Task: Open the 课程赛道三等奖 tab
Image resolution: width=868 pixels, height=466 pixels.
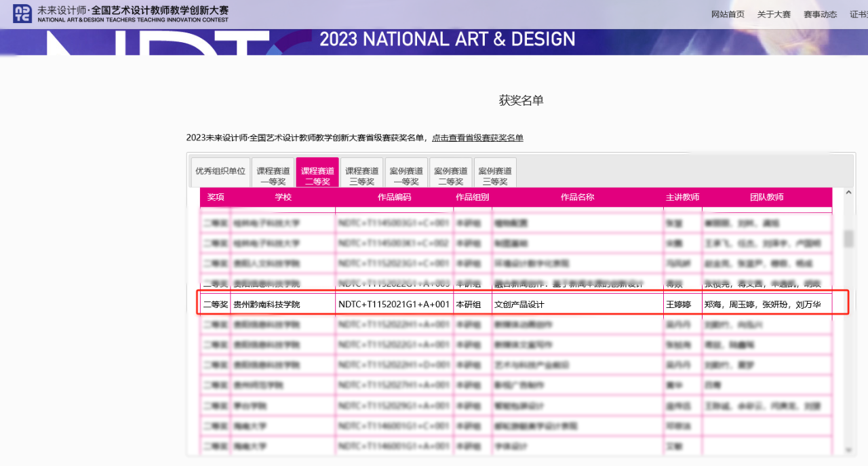Action: click(361, 176)
